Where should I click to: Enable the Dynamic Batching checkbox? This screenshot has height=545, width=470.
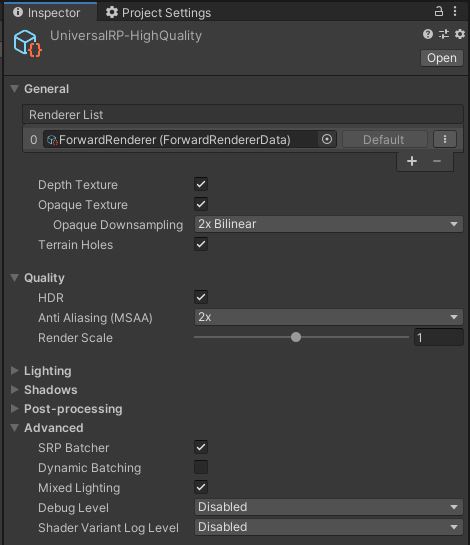[201, 467]
